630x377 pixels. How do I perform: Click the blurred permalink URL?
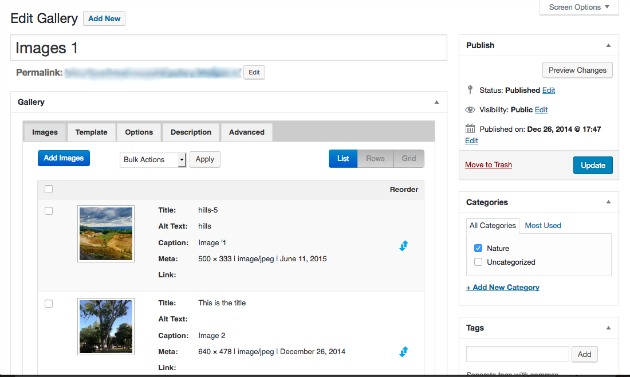point(153,73)
